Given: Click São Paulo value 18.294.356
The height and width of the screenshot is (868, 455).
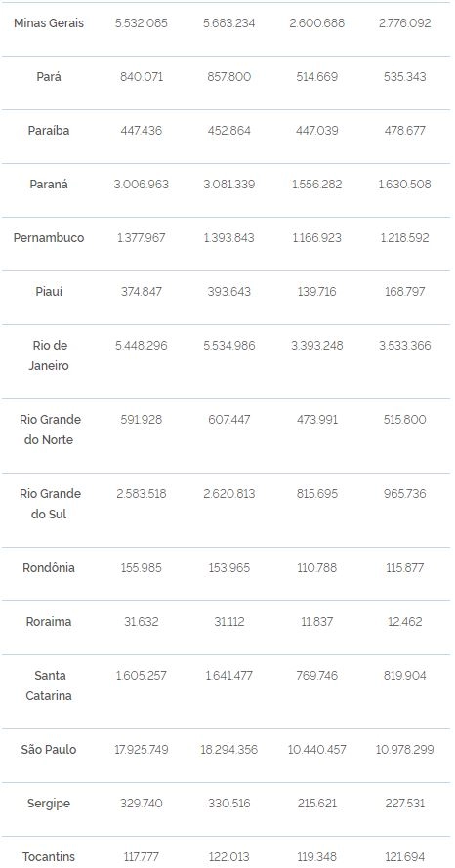Looking at the screenshot, I should [229, 750].
